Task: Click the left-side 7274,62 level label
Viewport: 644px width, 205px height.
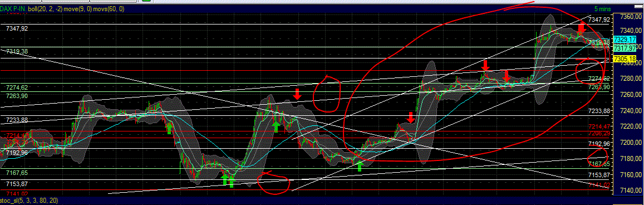Action: pyautogui.click(x=17, y=87)
